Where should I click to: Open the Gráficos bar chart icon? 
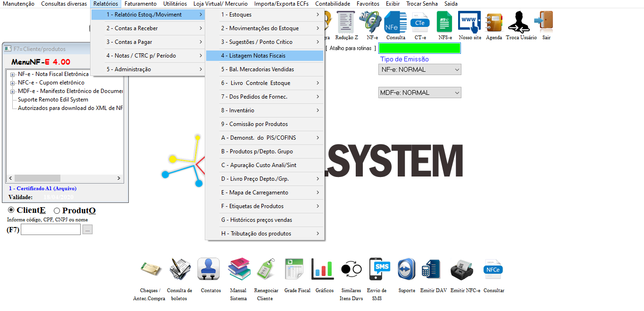coord(323,269)
